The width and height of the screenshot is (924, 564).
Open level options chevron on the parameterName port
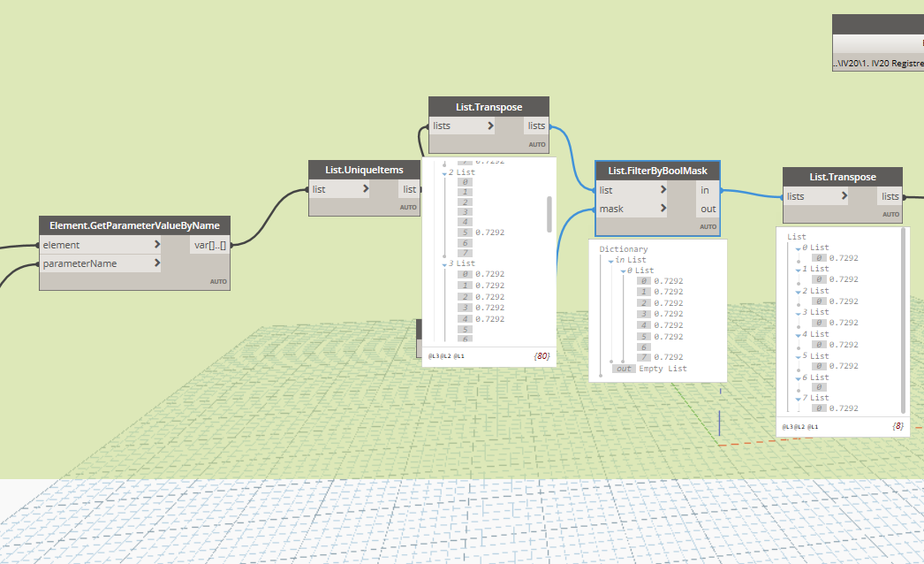tap(156, 263)
